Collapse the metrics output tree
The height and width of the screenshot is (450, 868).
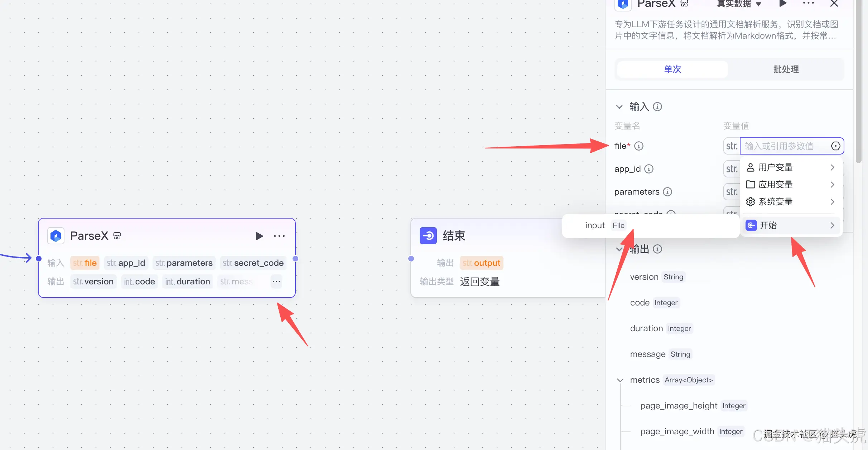[620, 380]
